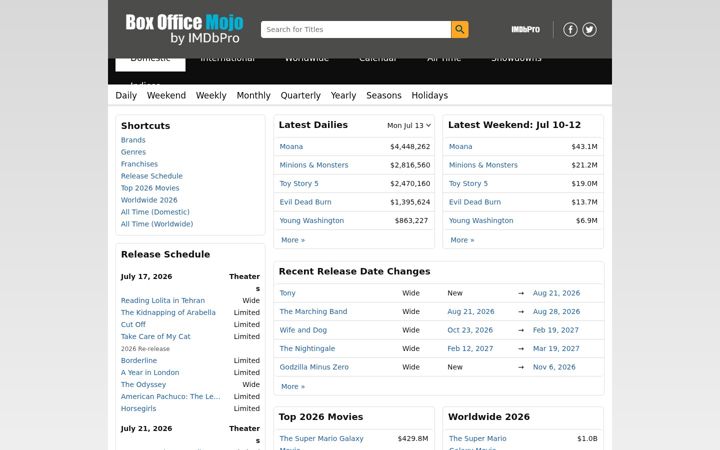Open Release Schedule shortcut link
This screenshot has height=450, width=720.
click(152, 176)
